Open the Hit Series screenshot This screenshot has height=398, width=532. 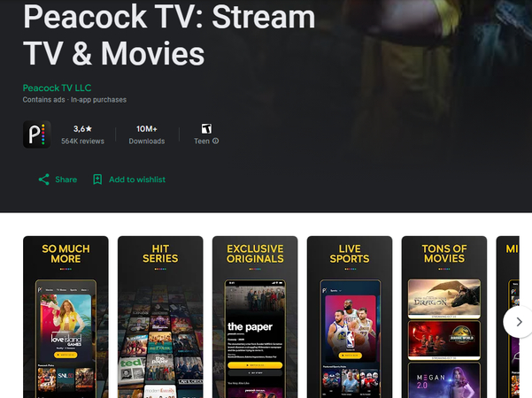[x=160, y=317]
